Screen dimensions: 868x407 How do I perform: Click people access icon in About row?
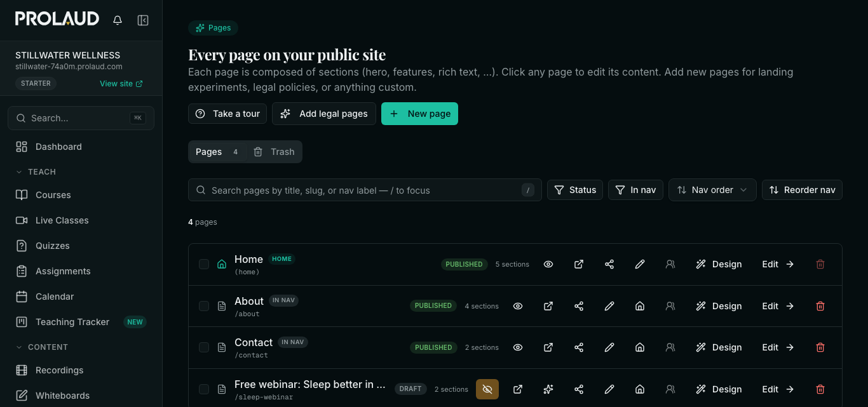point(670,306)
